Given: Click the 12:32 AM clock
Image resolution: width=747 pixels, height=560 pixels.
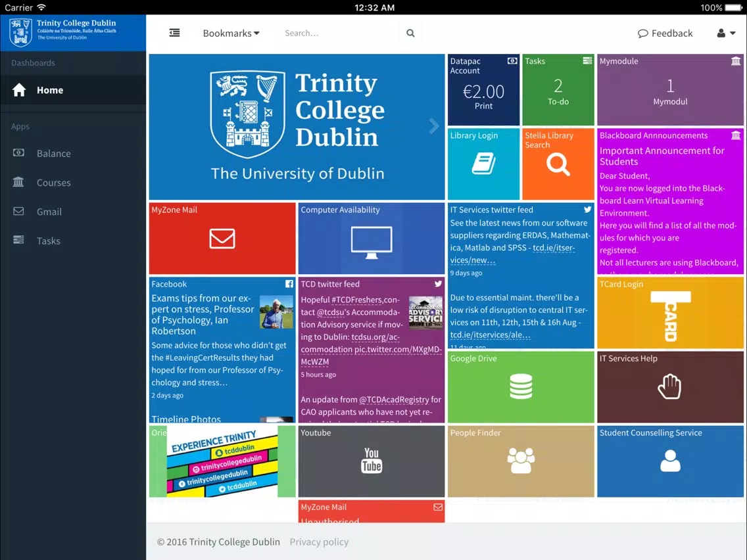Looking at the screenshot, I should point(374,7).
